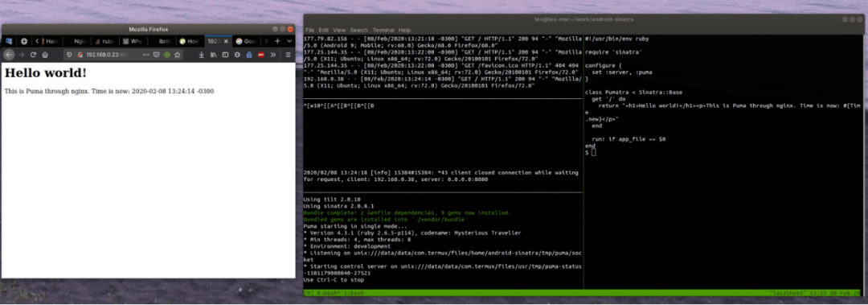Show later tabs via the right tab-strip arrow
The width and height of the screenshot is (868, 305).
pyautogui.click(x=266, y=41)
